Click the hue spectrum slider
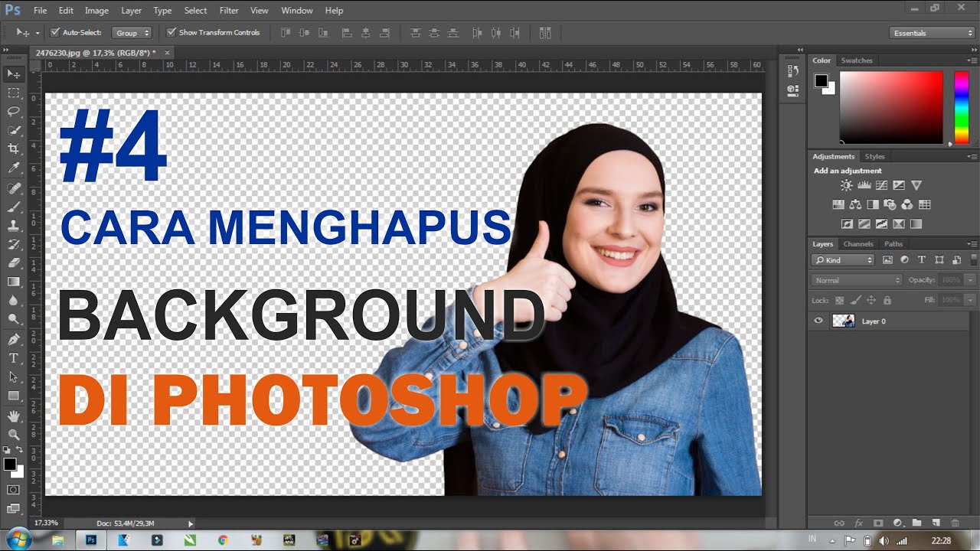Image resolution: width=980 pixels, height=551 pixels. click(x=962, y=107)
